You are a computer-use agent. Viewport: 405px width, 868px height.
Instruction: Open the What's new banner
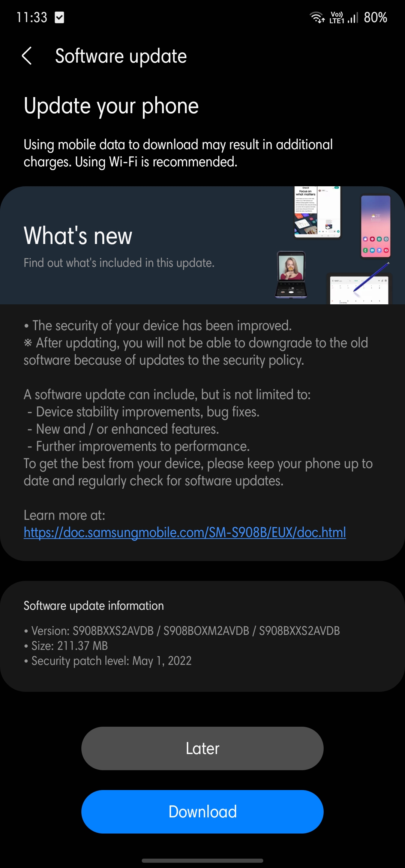[x=202, y=245]
